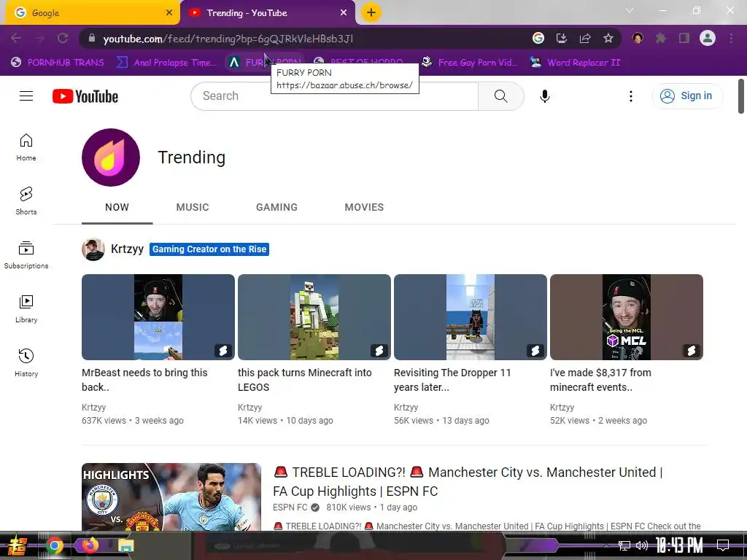Open Chrome's three-dot customize menu

click(x=731, y=38)
